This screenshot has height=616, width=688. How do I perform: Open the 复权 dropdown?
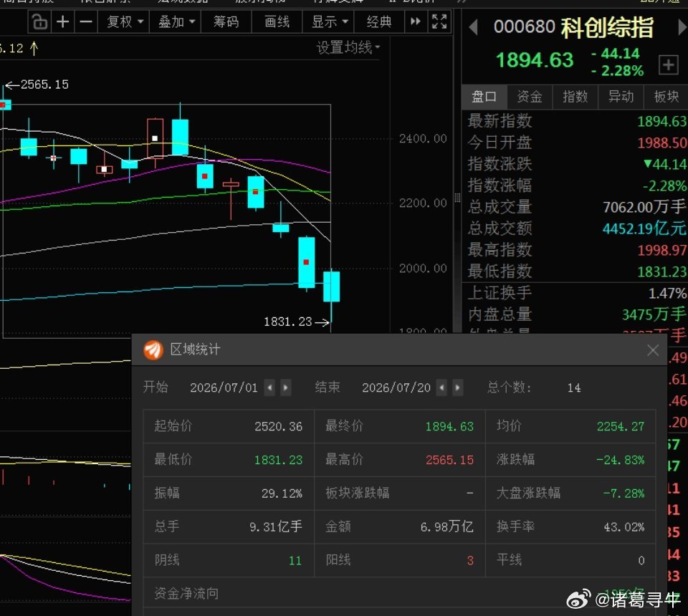[125, 21]
